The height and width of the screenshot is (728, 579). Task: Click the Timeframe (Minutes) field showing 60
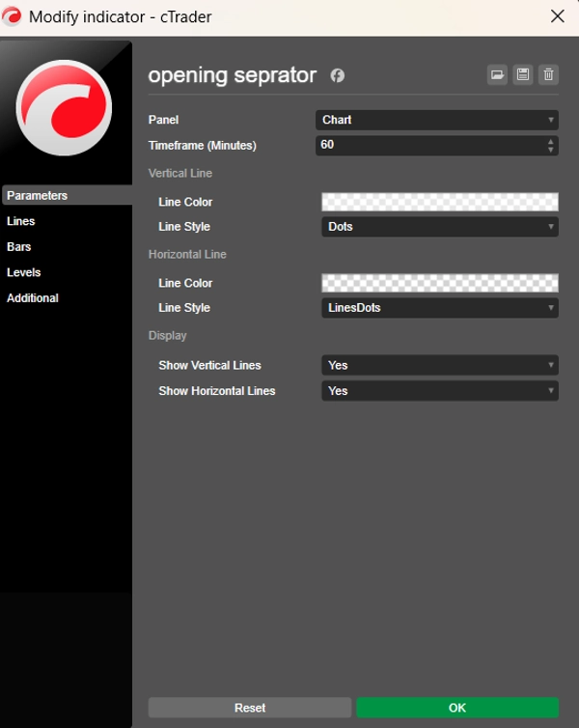(x=437, y=146)
